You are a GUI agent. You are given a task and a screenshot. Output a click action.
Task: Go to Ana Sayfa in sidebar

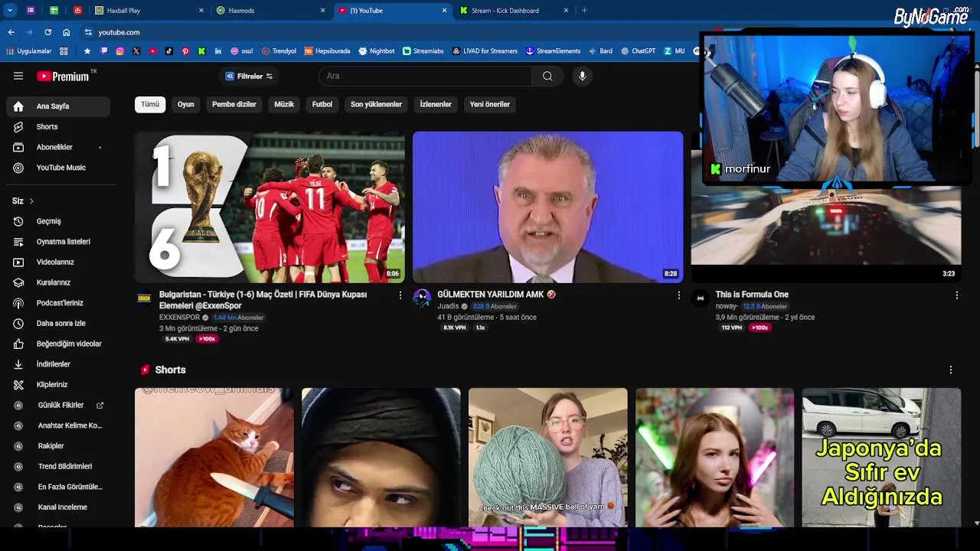point(57,106)
